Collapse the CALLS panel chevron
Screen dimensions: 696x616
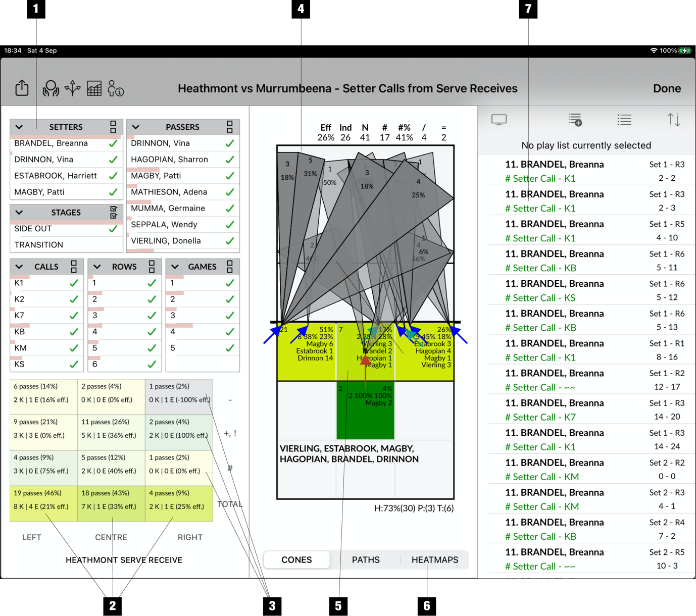click(x=19, y=266)
